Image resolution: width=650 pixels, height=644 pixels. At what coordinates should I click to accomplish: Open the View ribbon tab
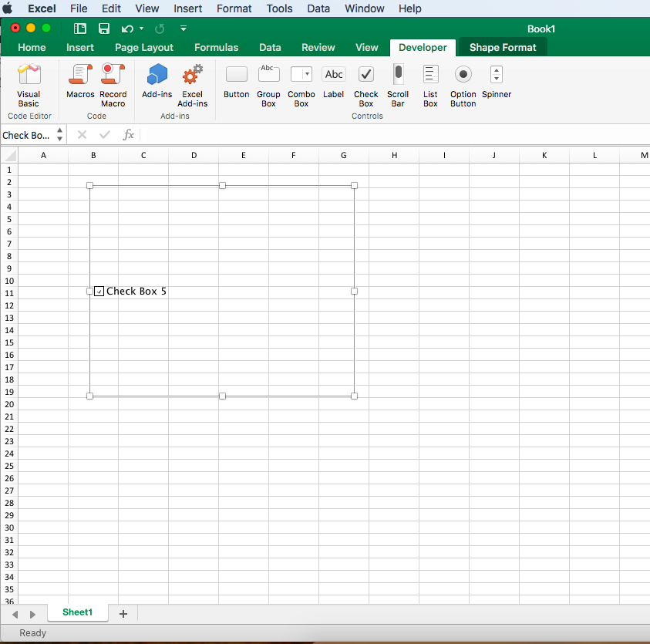click(x=367, y=47)
